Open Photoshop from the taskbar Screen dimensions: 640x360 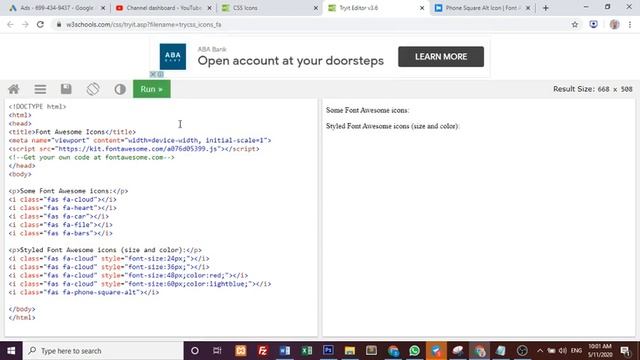click(x=328, y=351)
